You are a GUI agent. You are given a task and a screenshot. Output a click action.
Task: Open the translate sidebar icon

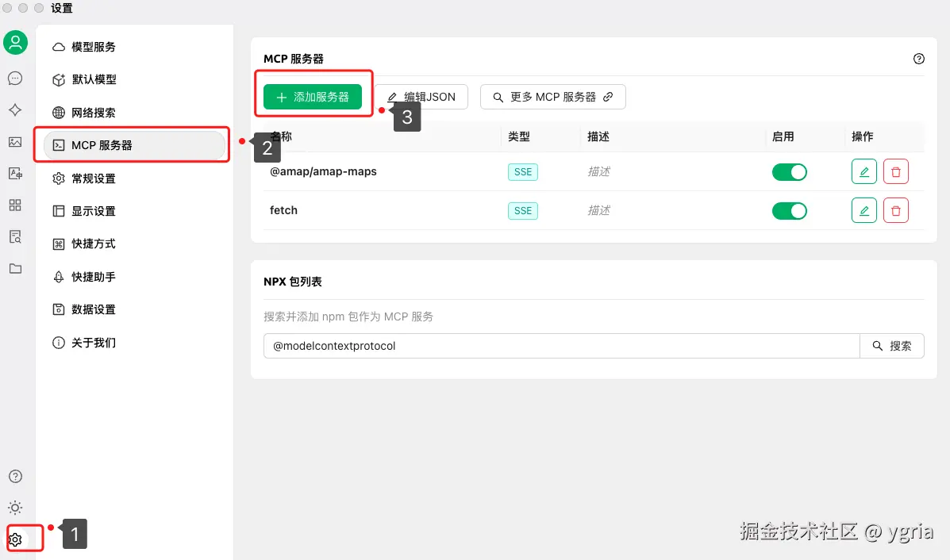pyautogui.click(x=15, y=173)
